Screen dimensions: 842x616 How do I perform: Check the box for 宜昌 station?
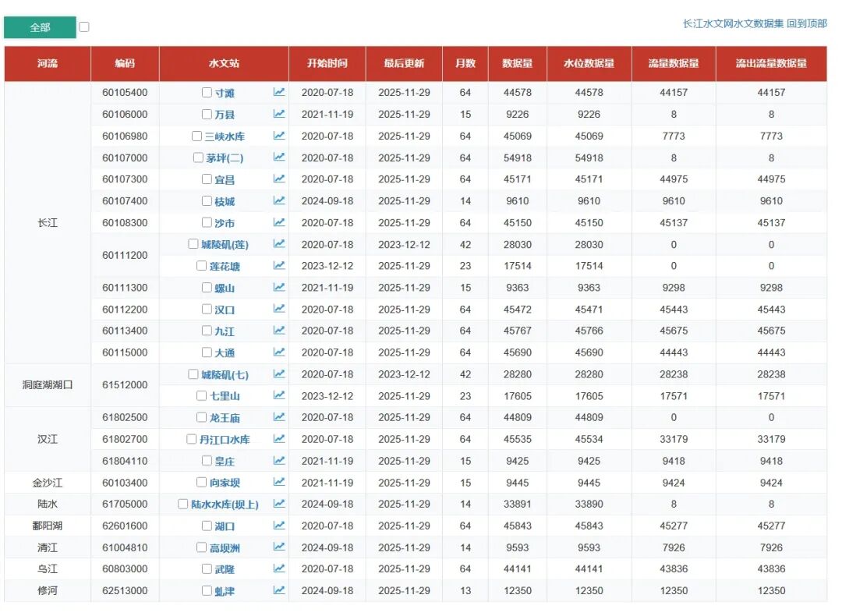click(x=207, y=179)
